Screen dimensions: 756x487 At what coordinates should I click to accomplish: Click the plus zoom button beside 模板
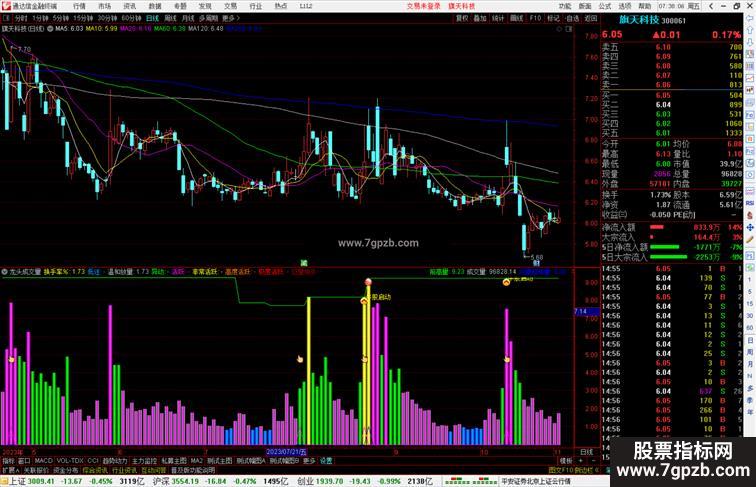580,461
